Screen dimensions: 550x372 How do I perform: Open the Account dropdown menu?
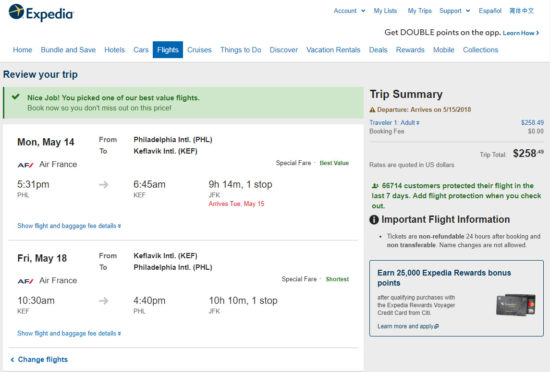(x=349, y=11)
